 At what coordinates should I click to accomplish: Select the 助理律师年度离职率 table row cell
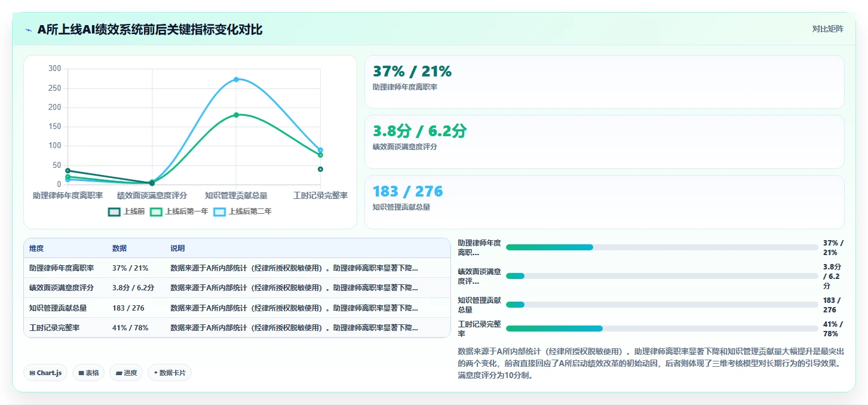click(x=65, y=268)
